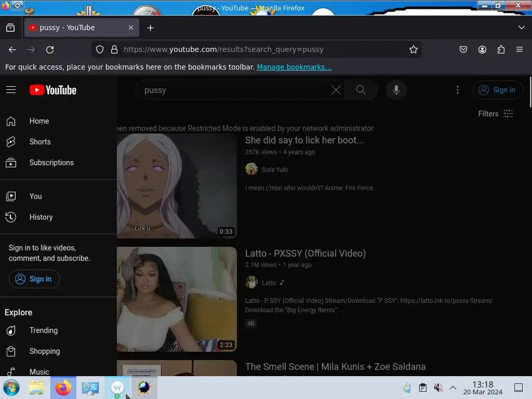Open Sota Yuki channel avatar
The height and width of the screenshot is (399, 532).
pyautogui.click(x=251, y=169)
